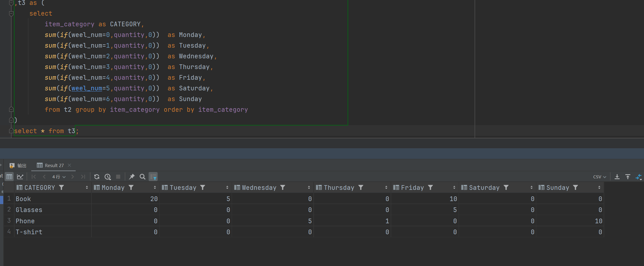This screenshot has width=644, height=266.
Task: Go to first page of results
Action: [34, 177]
